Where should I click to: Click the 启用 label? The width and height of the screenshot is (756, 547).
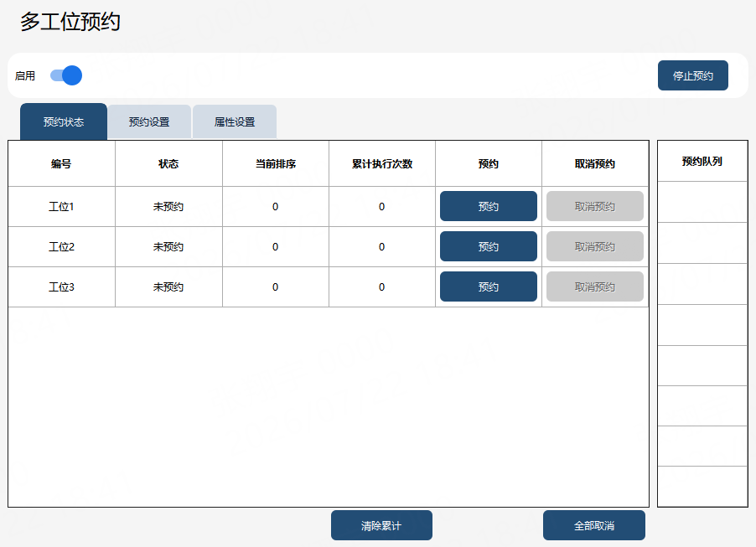[25, 75]
